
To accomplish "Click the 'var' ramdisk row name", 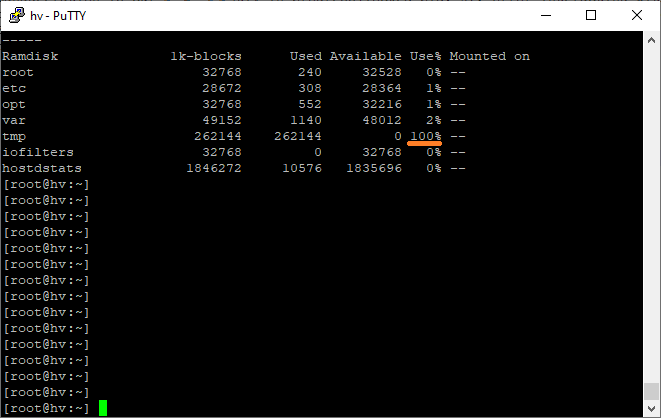I will tap(14, 121).
